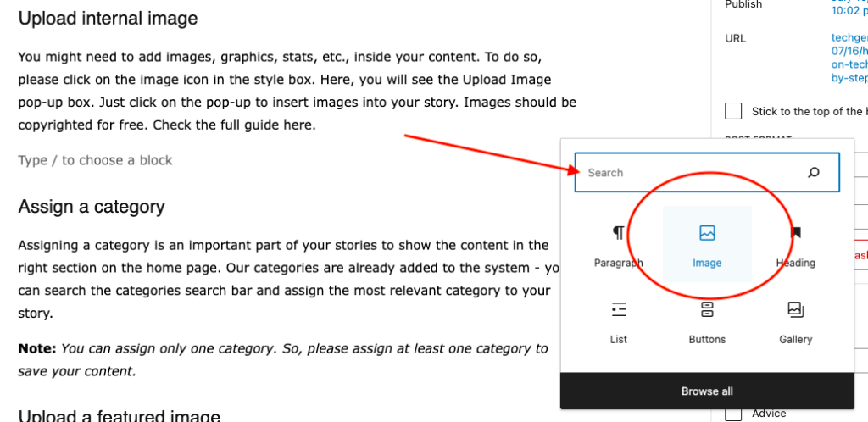This screenshot has width=868, height=422.
Task: Click the 'Upload a featured image' heading
Action: [x=120, y=415]
